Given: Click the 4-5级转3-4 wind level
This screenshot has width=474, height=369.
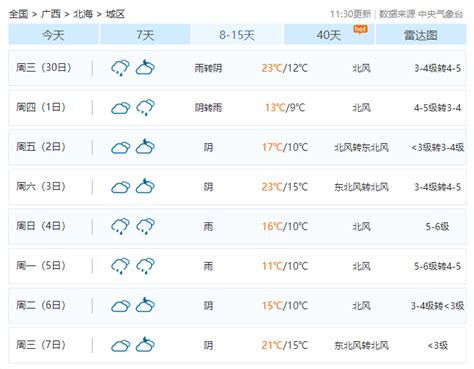Looking at the screenshot, I should [x=438, y=108].
